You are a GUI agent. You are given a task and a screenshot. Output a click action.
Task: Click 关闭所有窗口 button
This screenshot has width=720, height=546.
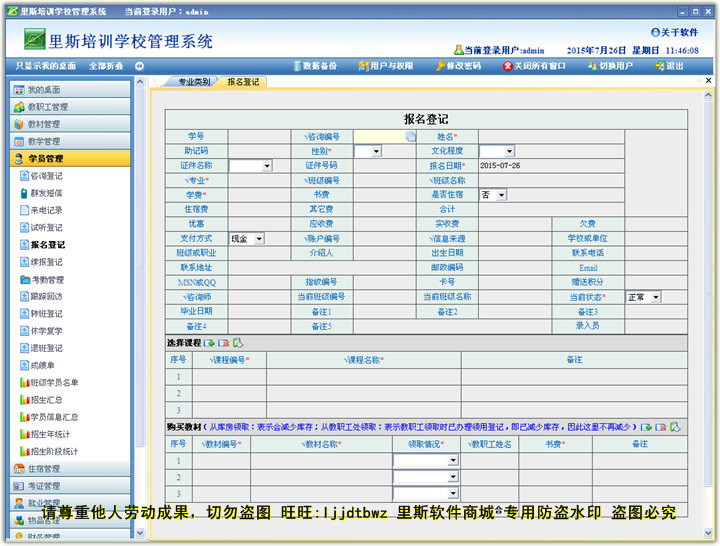coord(534,66)
